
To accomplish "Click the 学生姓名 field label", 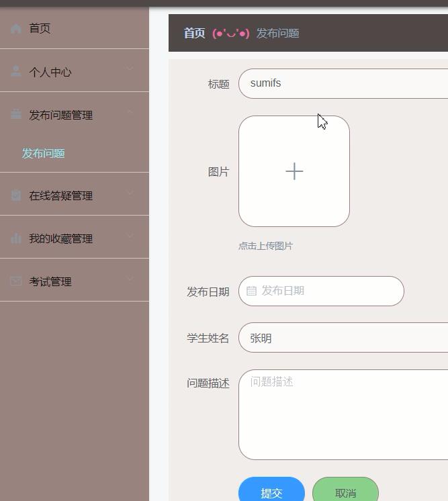I will [x=208, y=338].
